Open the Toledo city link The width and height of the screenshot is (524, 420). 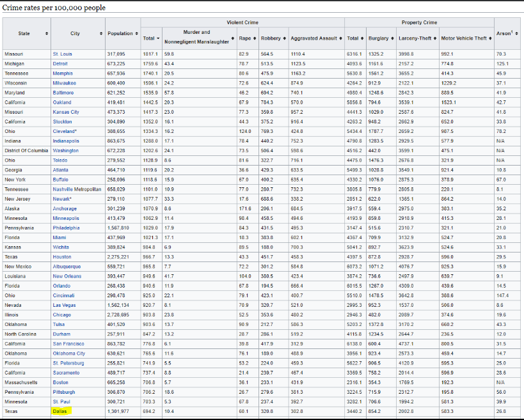tap(60, 160)
